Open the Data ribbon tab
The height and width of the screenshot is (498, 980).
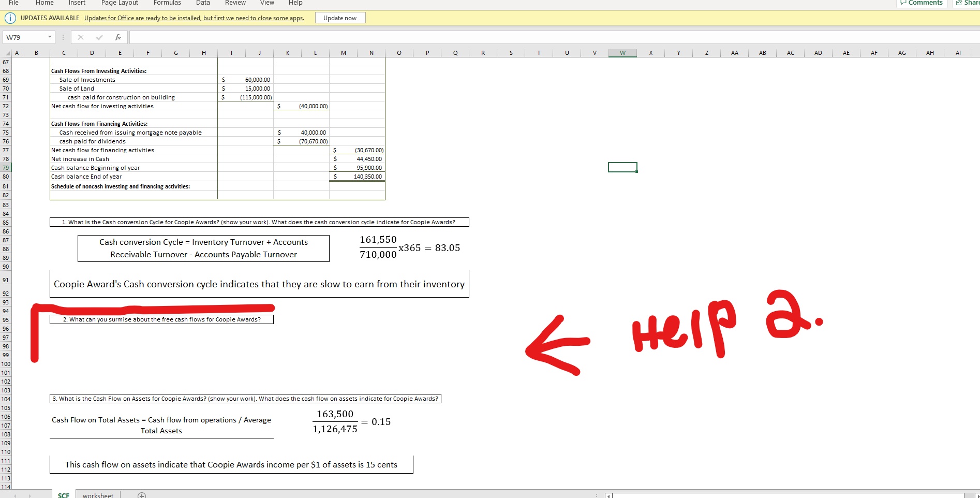pyautogui.click(x=203, y=3)
